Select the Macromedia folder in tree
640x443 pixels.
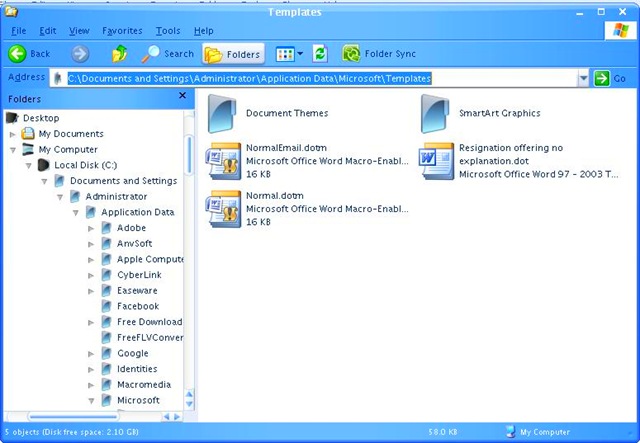(144, 385)
